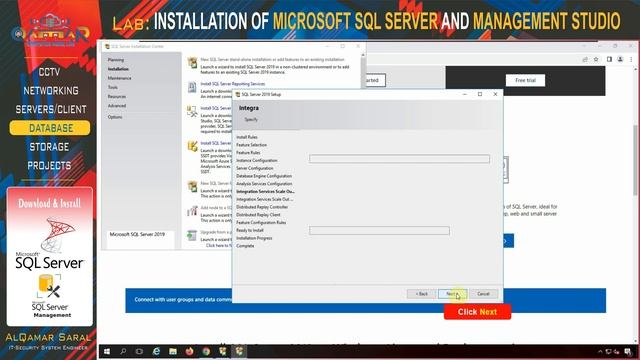Open the Install SQL Server Reporting Services link

pyautogui.click(x=233, y=84)
